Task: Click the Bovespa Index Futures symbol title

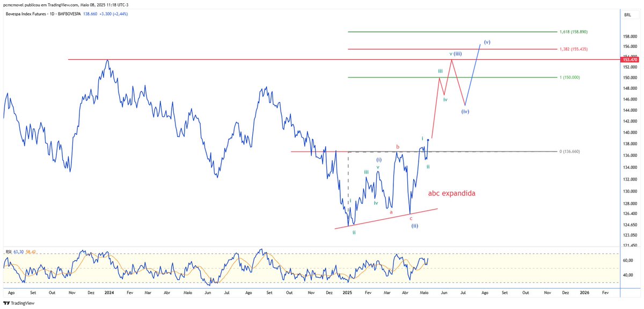Action: click(x=26, y=13)
